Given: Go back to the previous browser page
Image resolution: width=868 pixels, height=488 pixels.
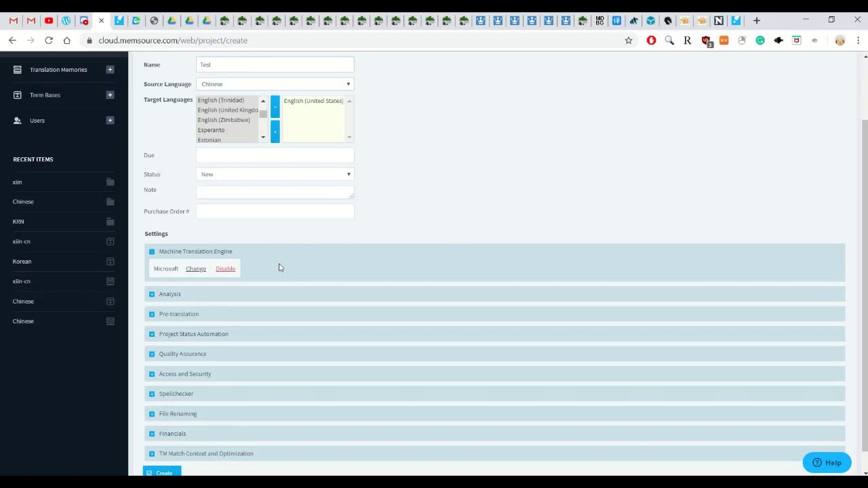Looking at the screenshot, I should [x=12, y=41].
